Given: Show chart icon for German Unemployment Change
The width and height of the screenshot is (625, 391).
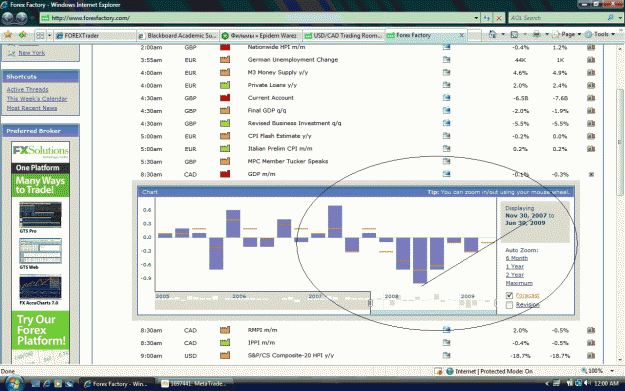Looking at the screenshot, I should (591, 60).
